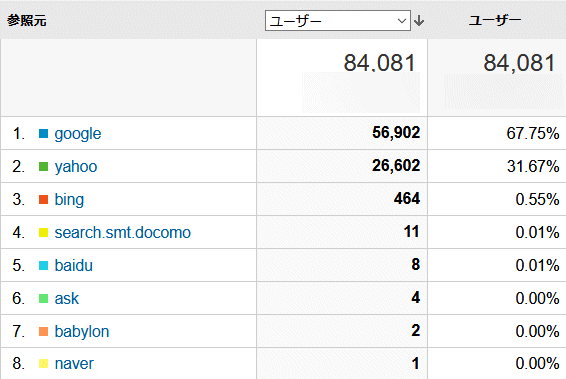The image size is (566, 379).
Task: Open the ask source link
Action: pos(66,299)
